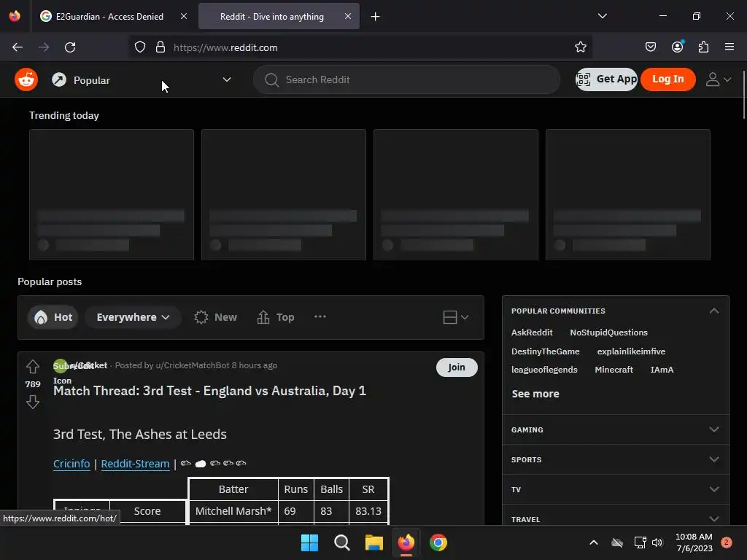
Task: Open a new browser tab
Action: pyautogui.click(x=376, y=17)
